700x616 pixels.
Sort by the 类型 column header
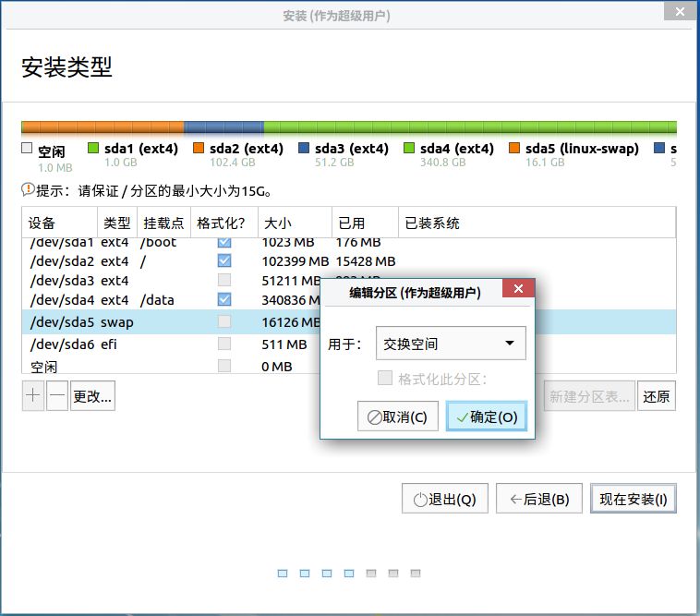(117, 223)
